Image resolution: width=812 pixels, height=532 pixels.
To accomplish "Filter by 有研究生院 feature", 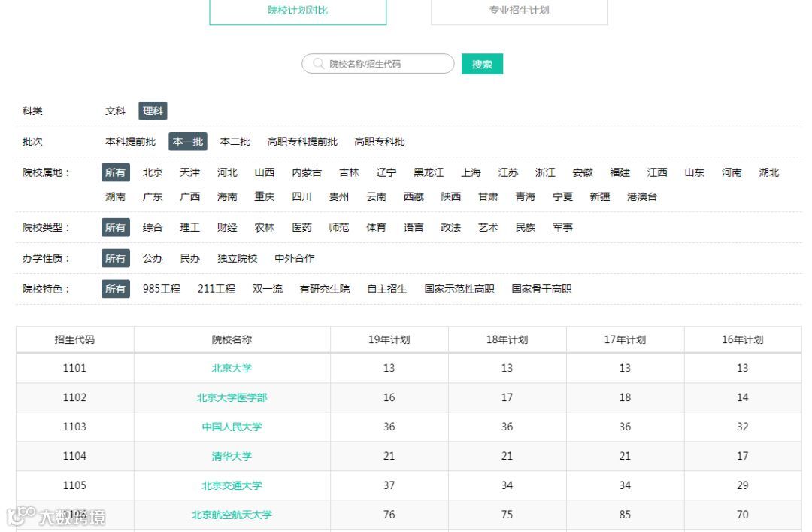I will point(325,289).
